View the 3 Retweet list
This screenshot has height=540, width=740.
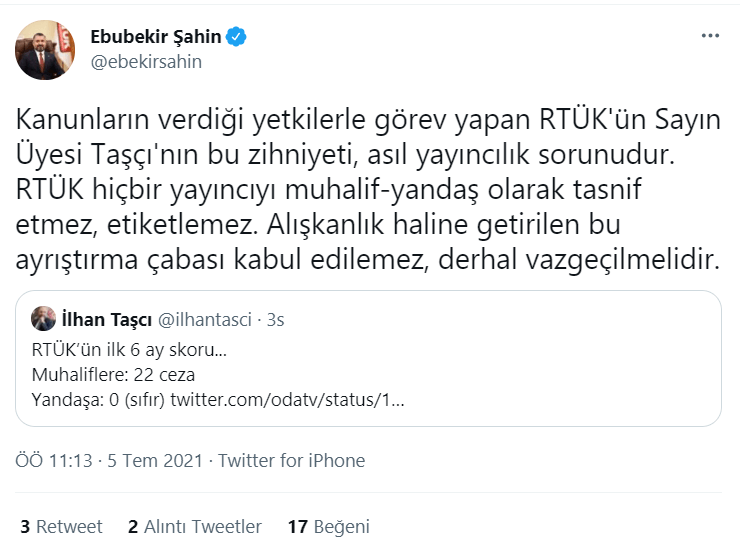[x=61, y=526]
